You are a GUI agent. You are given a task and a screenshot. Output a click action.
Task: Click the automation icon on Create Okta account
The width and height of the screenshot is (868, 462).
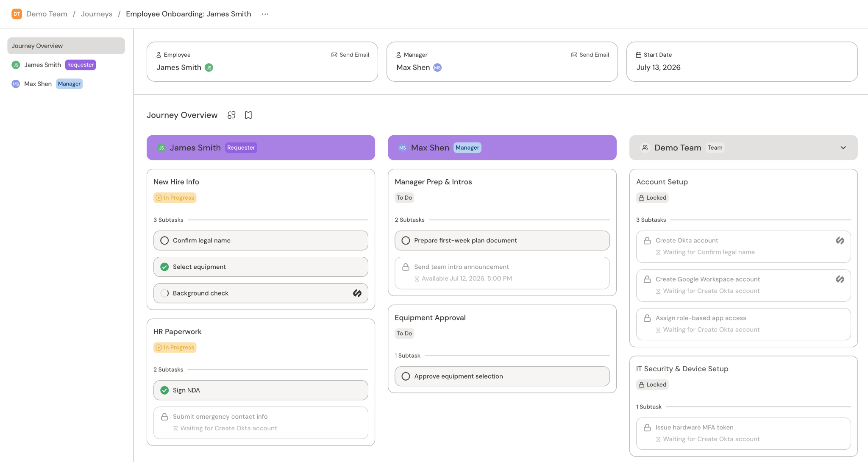point(840,240)
